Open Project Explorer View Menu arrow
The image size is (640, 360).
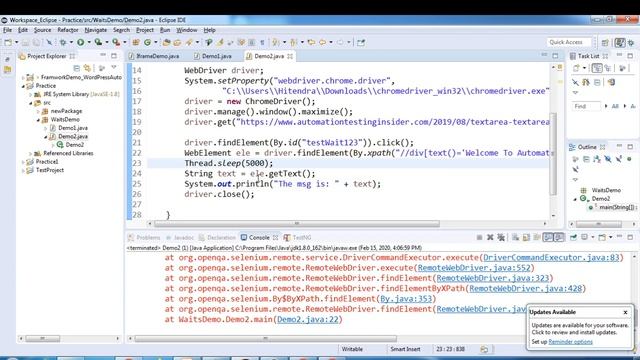114,67
